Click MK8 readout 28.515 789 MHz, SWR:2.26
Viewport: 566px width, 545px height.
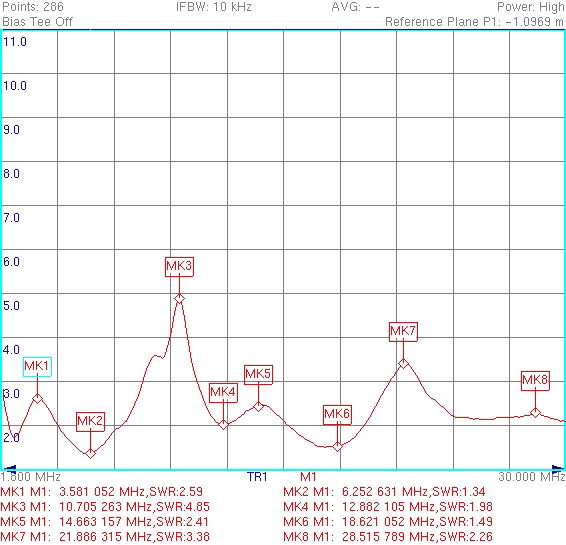coord(388,537)
